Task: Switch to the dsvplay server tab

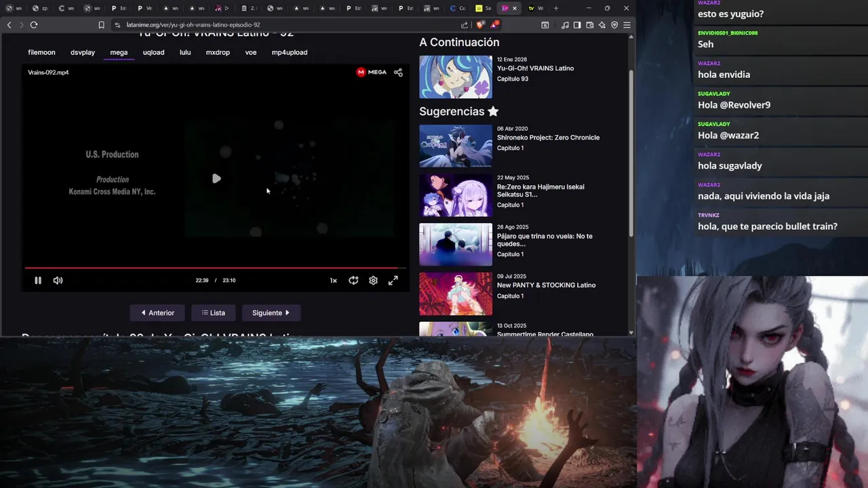Action: click(x=83, y=52)
